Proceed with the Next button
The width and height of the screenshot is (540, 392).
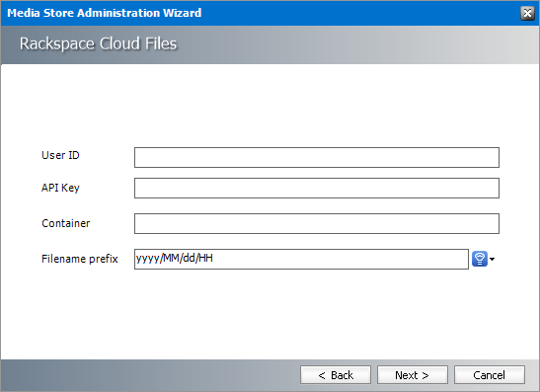click(413, 375)
